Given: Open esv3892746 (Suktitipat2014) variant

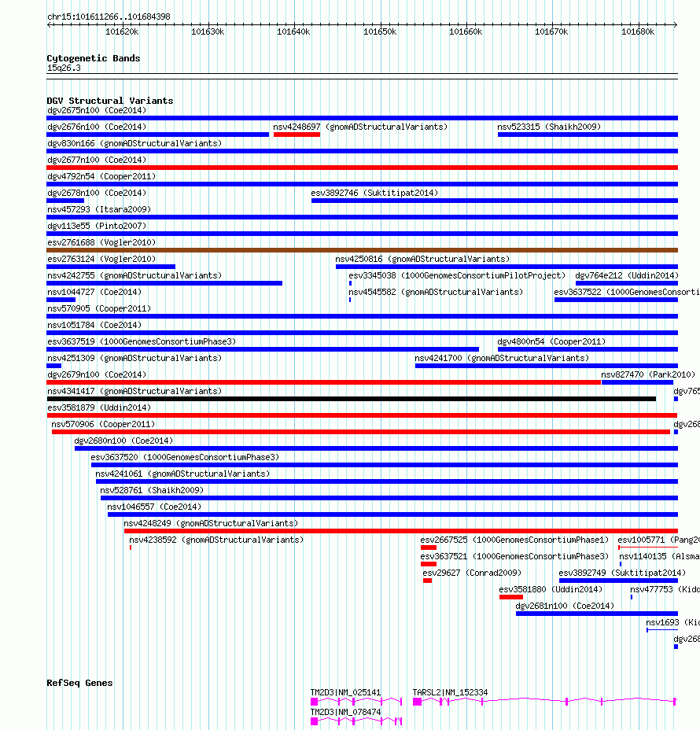Looking at the screenshot, I should pos(374,193).
